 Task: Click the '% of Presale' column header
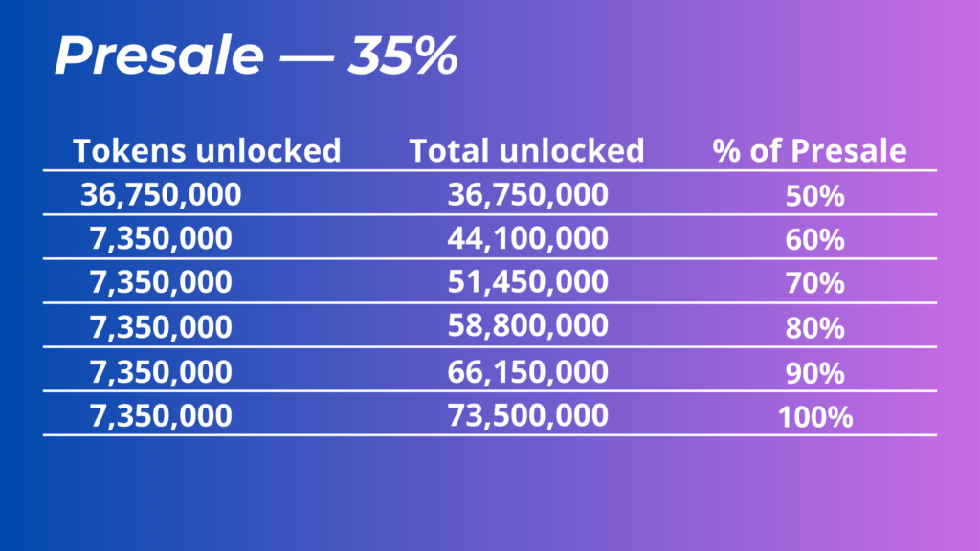[810, 151]
